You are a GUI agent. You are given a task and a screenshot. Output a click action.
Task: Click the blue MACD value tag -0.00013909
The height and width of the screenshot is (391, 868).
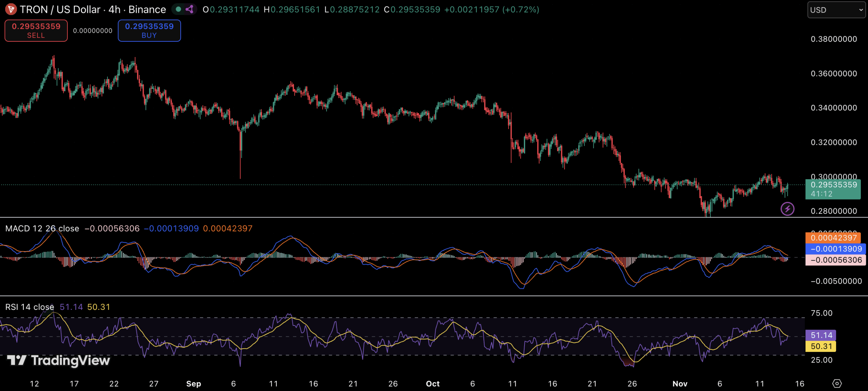pyautogui.click(x=835, y=249)
